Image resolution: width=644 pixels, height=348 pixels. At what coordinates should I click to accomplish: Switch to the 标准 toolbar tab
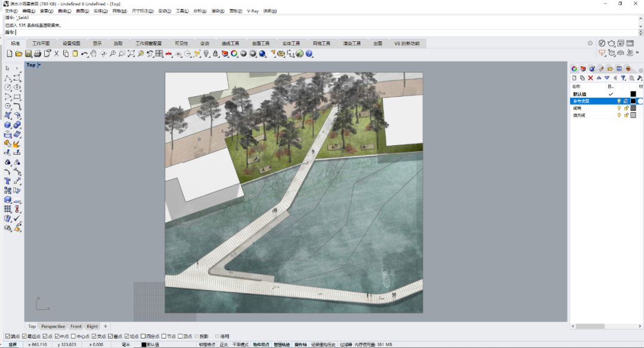point(16,43)
